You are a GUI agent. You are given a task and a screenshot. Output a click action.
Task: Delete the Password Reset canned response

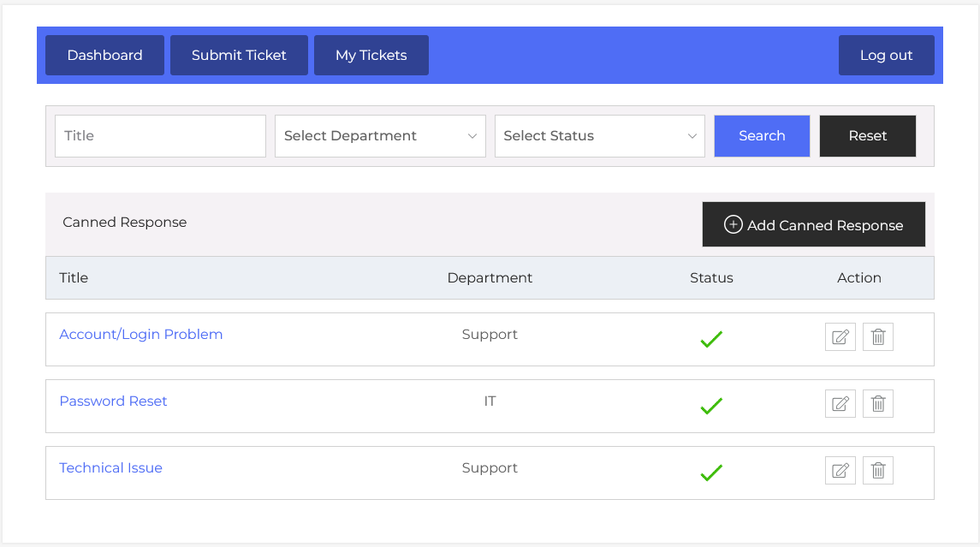click(x=877, y=404)
